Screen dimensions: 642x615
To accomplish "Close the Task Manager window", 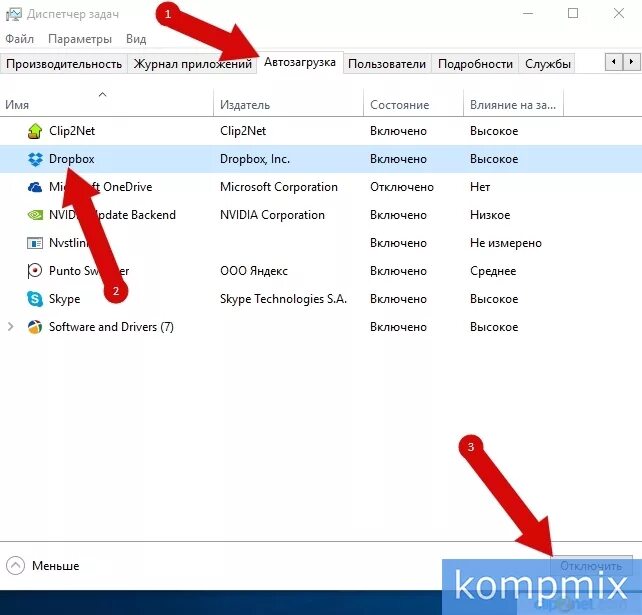I will point(619,14).
